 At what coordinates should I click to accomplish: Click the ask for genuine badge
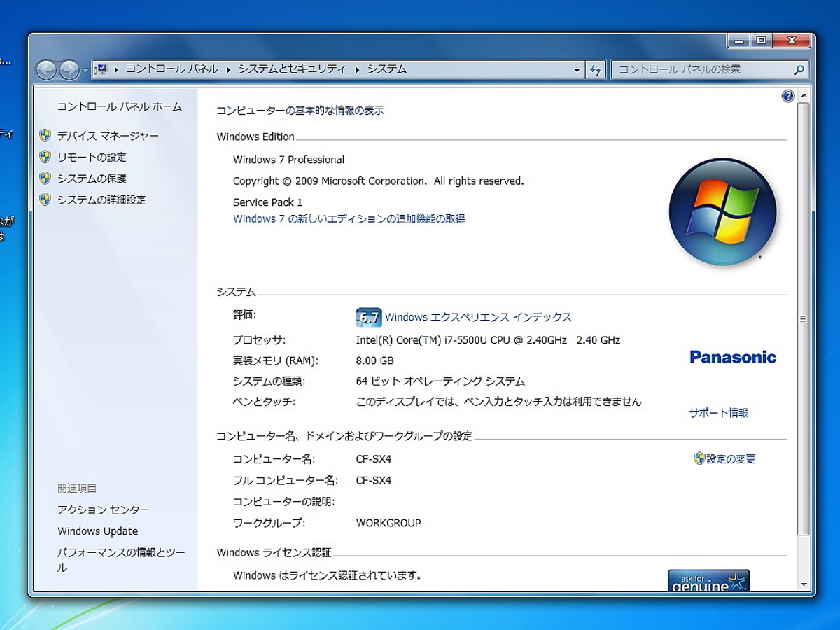click(708, 580)
